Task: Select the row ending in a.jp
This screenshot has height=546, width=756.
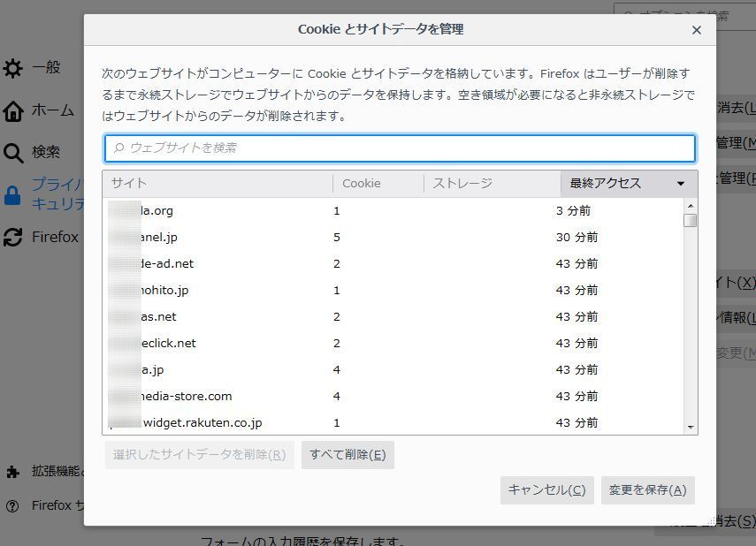Action: coord(393,369)
